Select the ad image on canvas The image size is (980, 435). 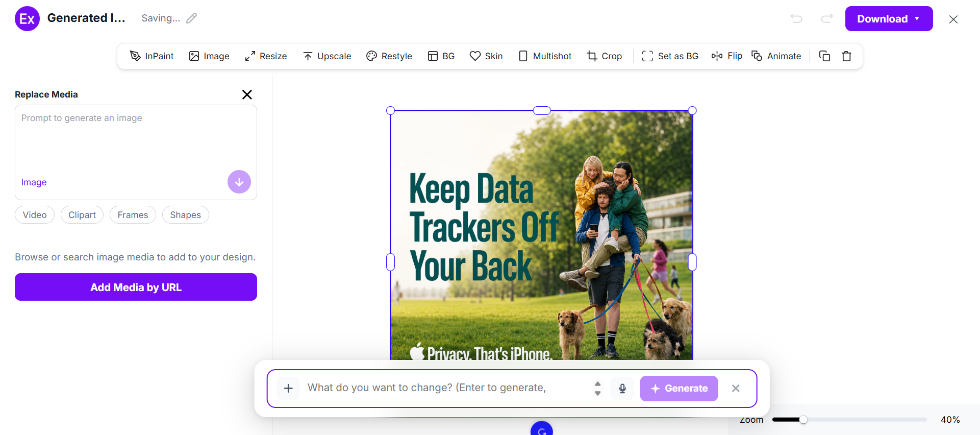click(x=541, y=235)
